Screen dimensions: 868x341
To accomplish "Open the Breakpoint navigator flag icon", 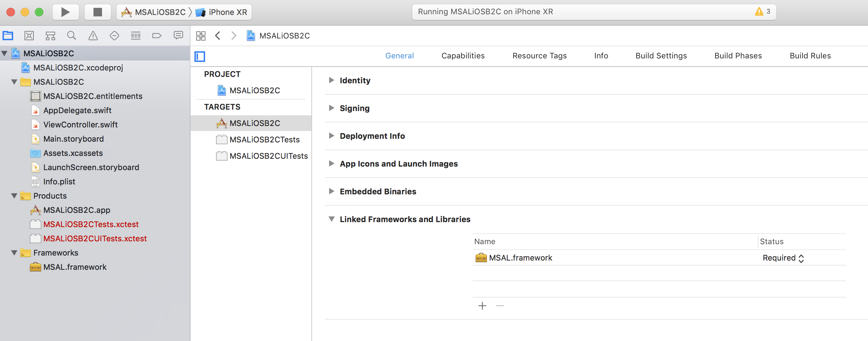I will (x=157, y=36).
